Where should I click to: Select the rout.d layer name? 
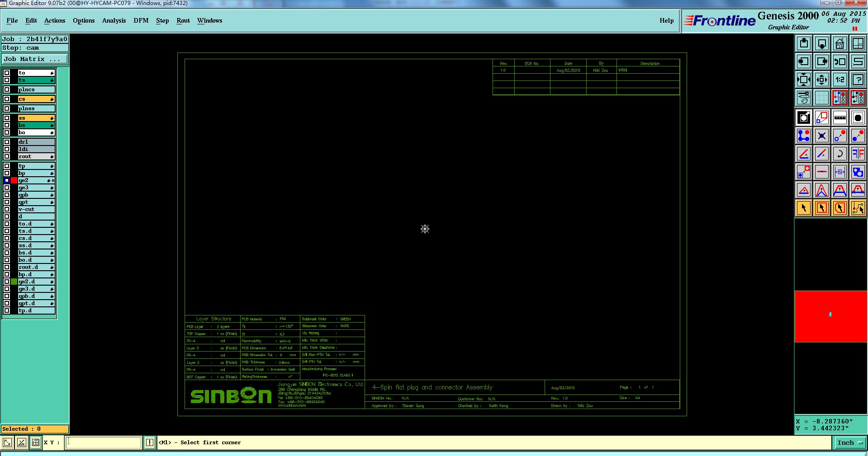pyautogui.click(x=36, y=267)
